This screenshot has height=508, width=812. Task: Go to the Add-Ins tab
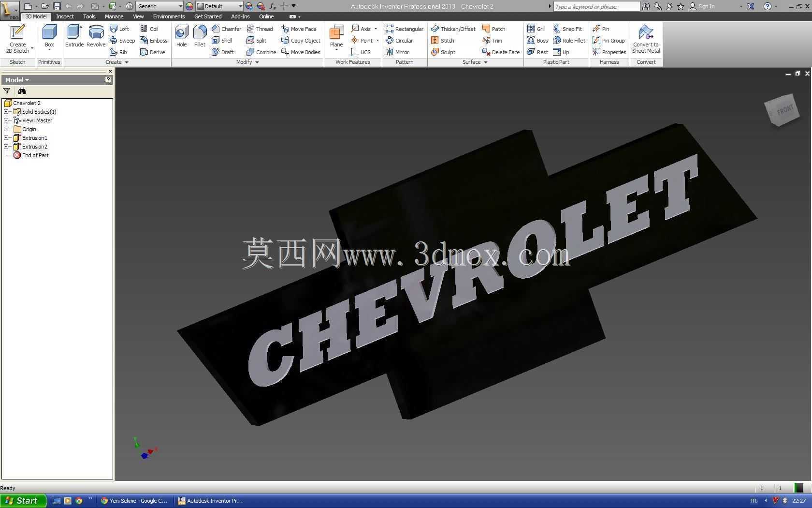pos(240,16)
